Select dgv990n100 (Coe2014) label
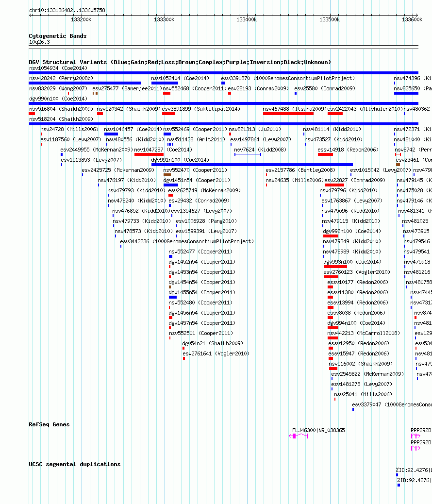This screenshot has width=432, height=504. pos(58,99)
